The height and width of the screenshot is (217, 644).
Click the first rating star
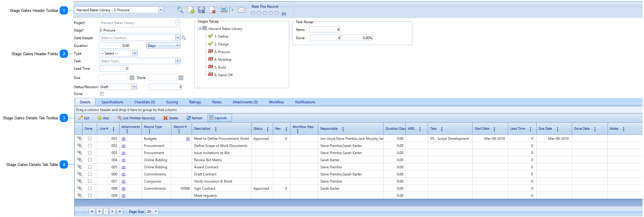(253, 13)
